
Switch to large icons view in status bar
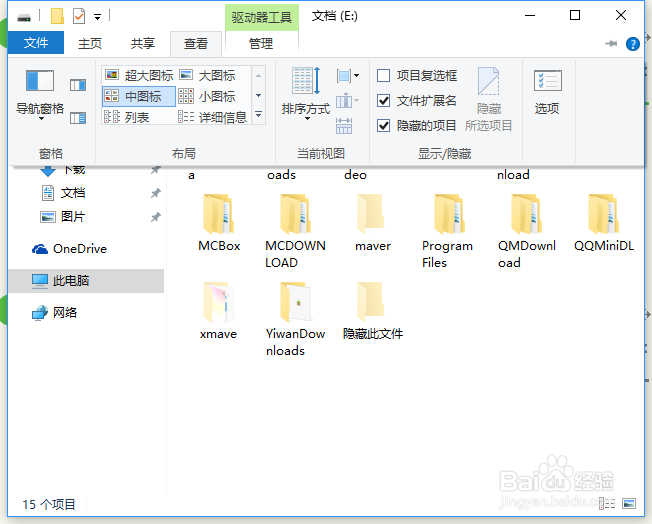coord(629,504)
